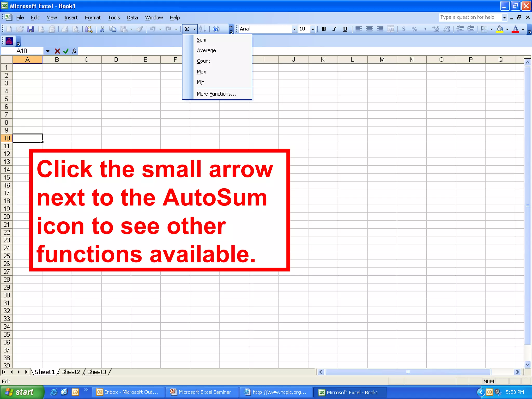Click the Merge and Center icon
The image size is (532, 399).
point(390,29)
